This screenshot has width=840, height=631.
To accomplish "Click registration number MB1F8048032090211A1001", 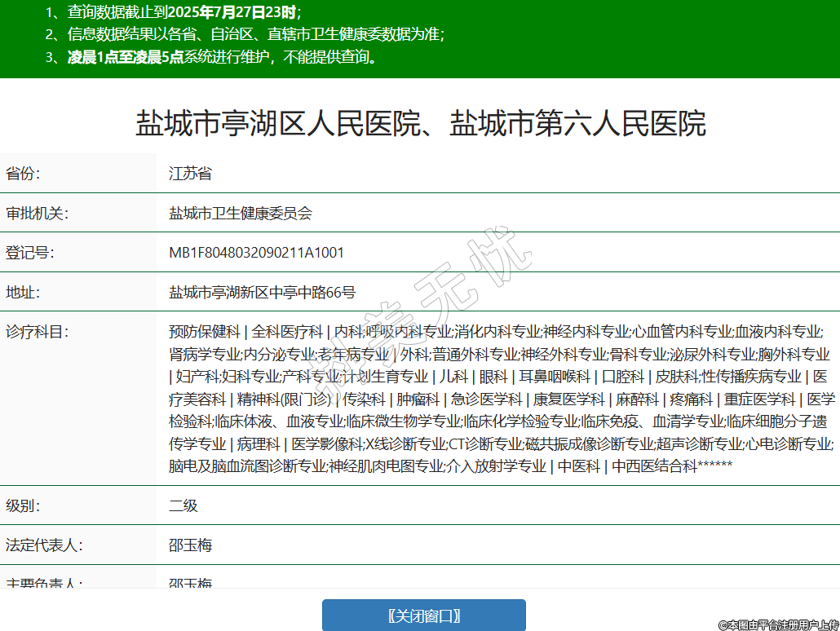I will (256, 253).
